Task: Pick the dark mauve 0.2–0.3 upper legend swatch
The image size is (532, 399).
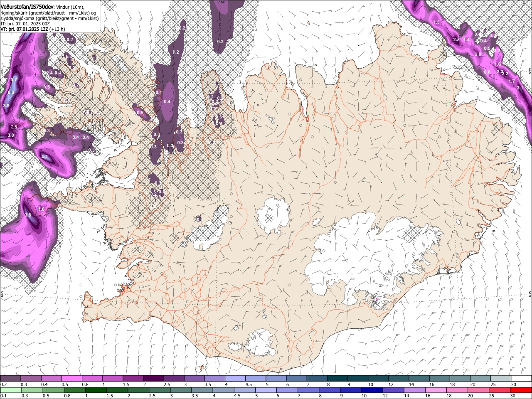Action: 10,378
